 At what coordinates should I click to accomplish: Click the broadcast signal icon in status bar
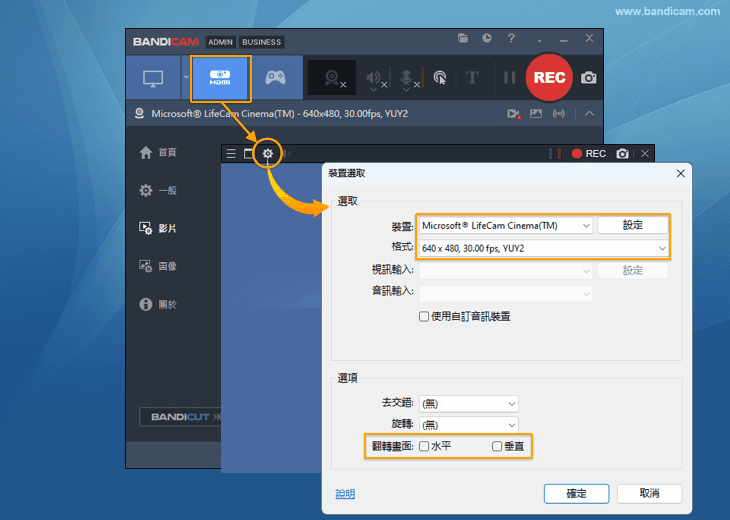pyautogui.click(x=559, y=114)
